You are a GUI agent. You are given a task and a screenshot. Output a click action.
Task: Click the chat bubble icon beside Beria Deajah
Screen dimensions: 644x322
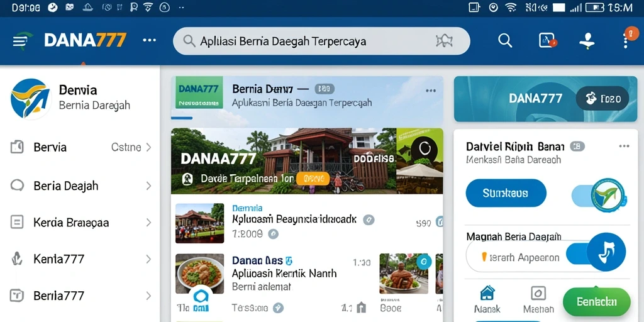pos(17,186)
